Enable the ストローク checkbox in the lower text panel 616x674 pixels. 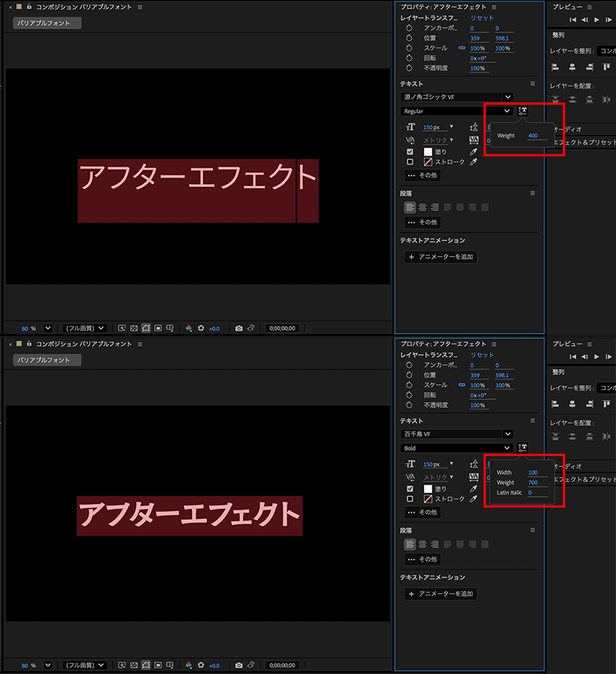tap(410, 499)
